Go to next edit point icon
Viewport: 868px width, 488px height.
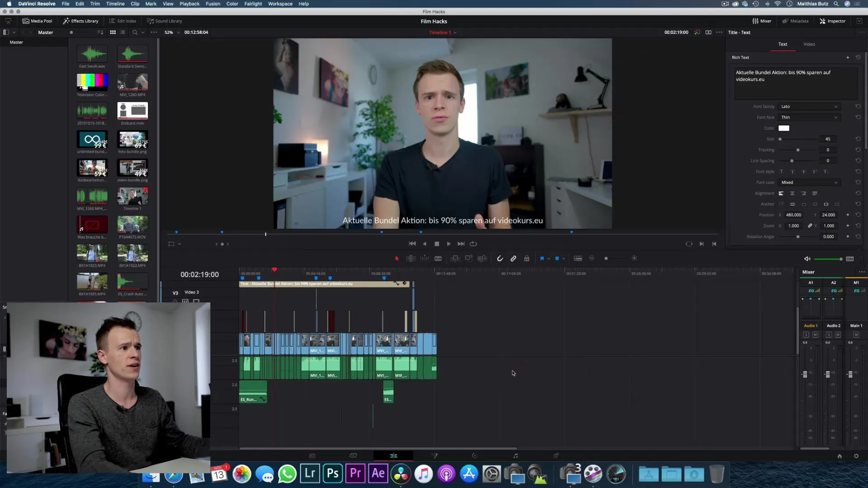coord(702,244)
